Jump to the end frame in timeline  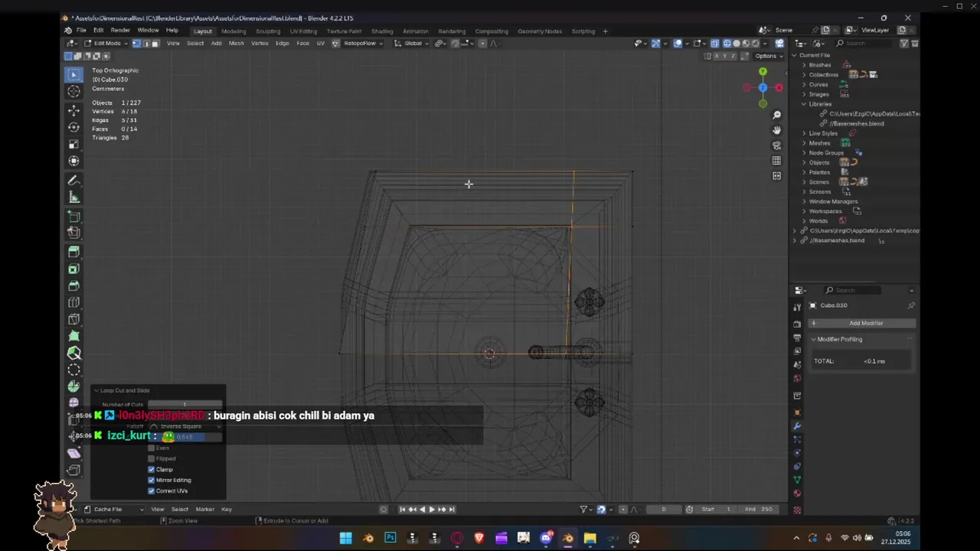(452, 509)
